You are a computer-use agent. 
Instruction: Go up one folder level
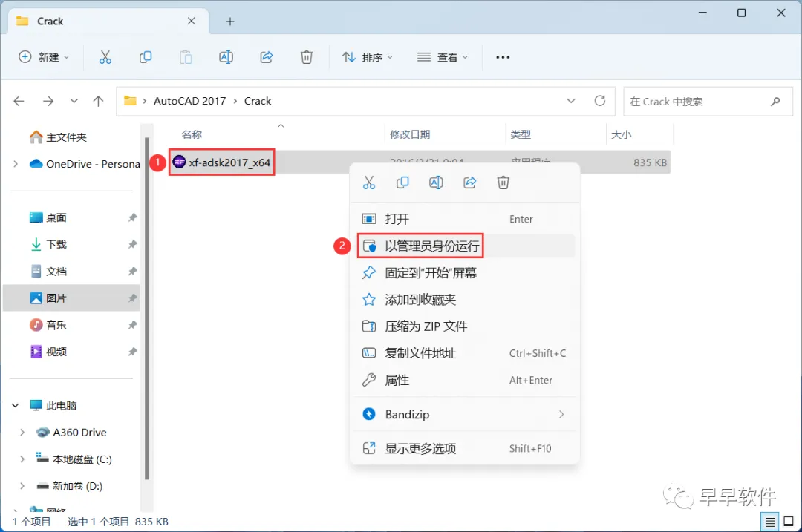(x=98, y=101)
